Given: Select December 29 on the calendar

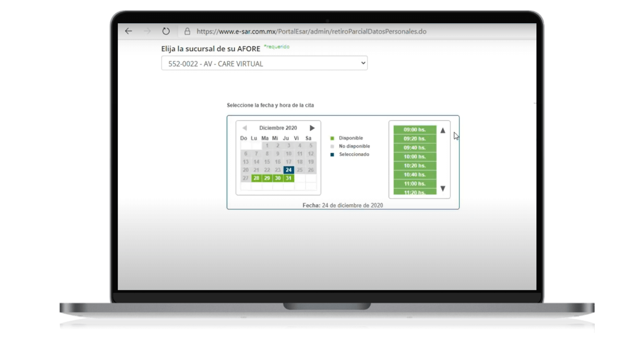Looking at the screenshot, I should pos(267,178).
